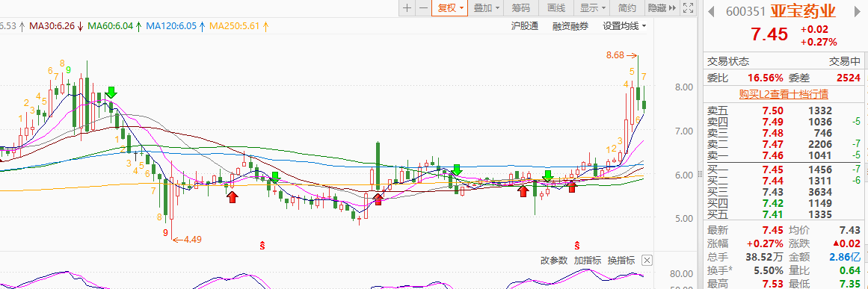Click 换指标 to change indicator
This screenshot has height=289, width=868.
pyautogui.click(x=621, y=261)
